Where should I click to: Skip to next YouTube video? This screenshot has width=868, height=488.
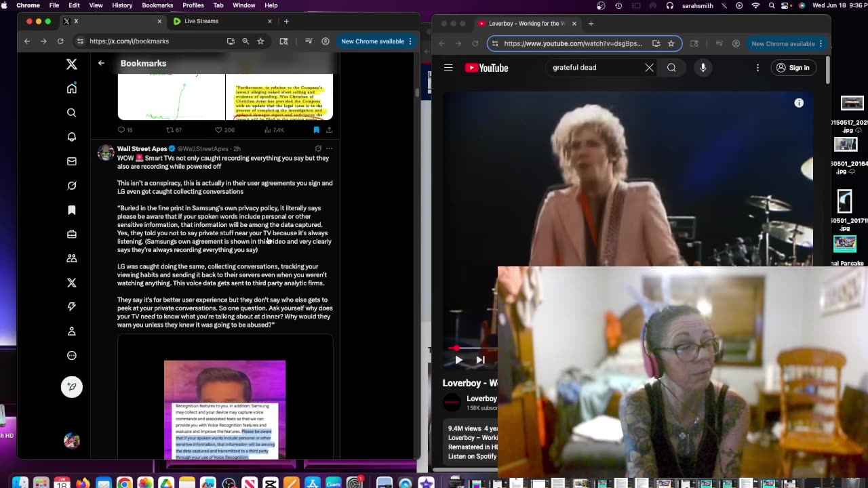click(x=480, y=360)
